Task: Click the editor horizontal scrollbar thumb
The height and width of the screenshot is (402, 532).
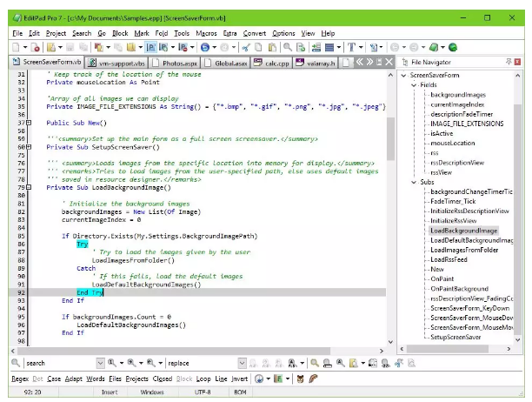Action: [174, 351]
